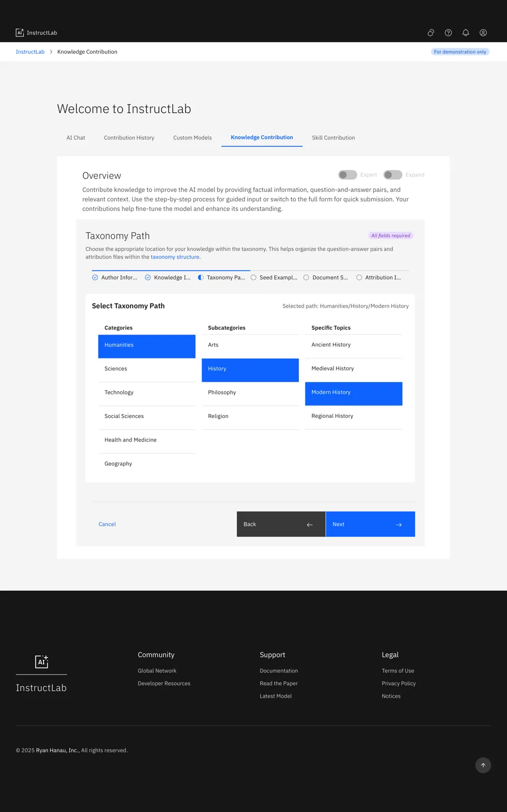
Task: Open the app switcher icon in header
Action: (431, 32)
